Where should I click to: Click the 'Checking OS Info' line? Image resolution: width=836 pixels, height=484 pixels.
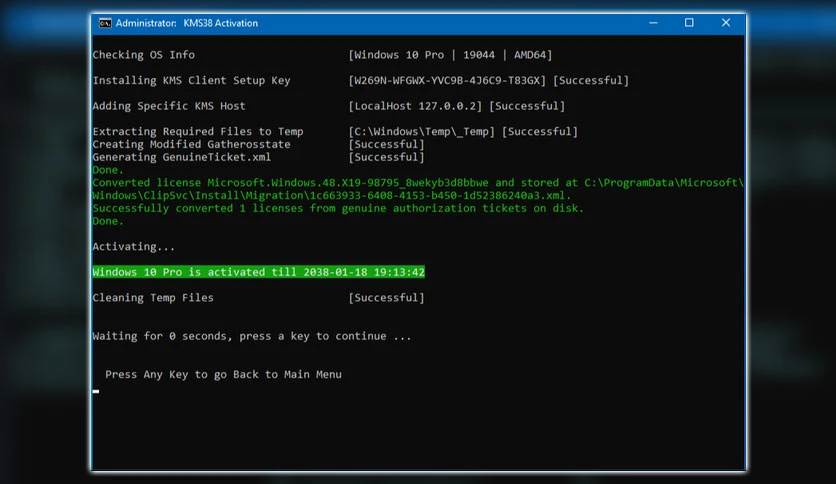point(143,55)
